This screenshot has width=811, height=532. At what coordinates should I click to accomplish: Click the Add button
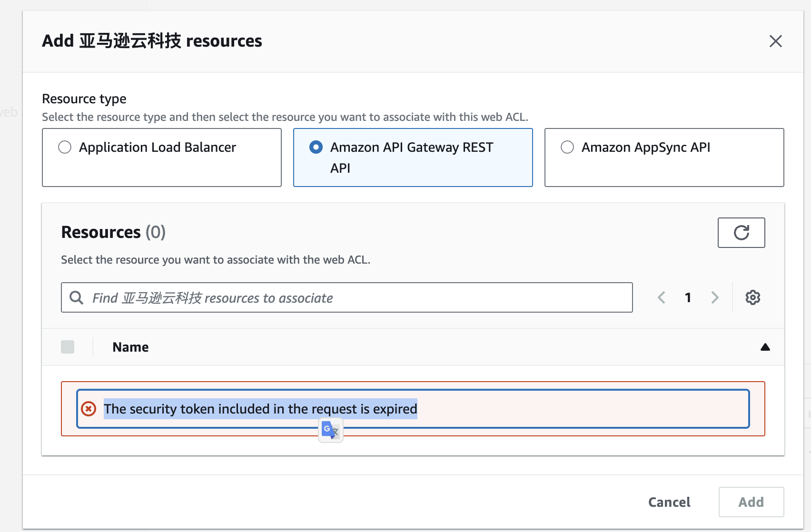click(x=751, y=502)
